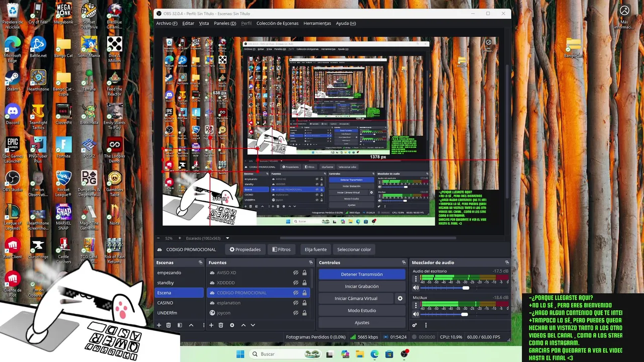This screenshot has height=362, width=644.
Task: Open Microsoft Edge in taskbar
Action: click(374, 354)
